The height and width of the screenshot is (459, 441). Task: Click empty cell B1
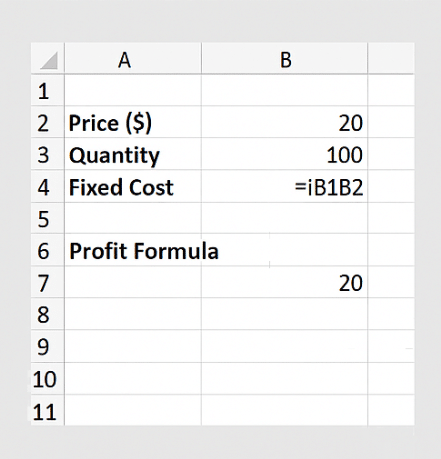tap(284, 90)
